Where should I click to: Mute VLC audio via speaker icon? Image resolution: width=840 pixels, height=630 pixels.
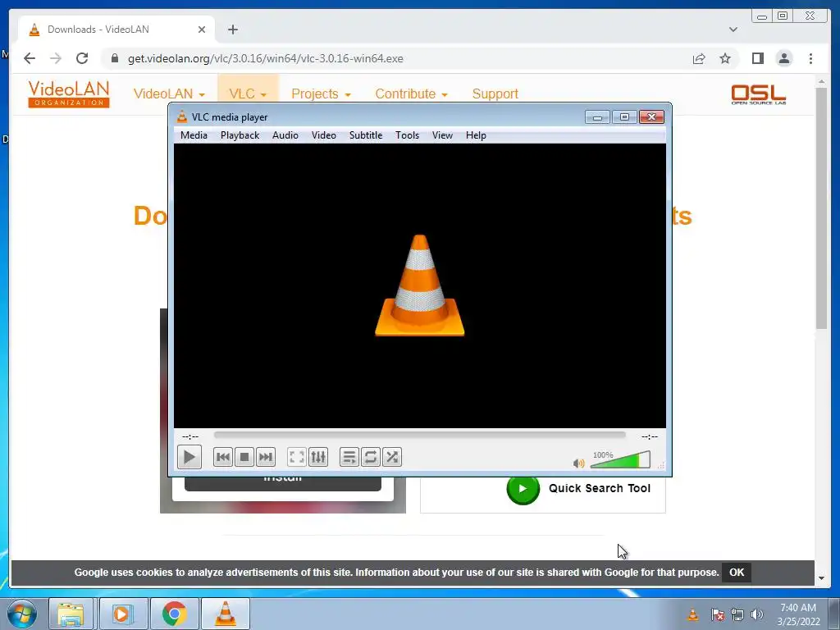[x=578, y=463]
